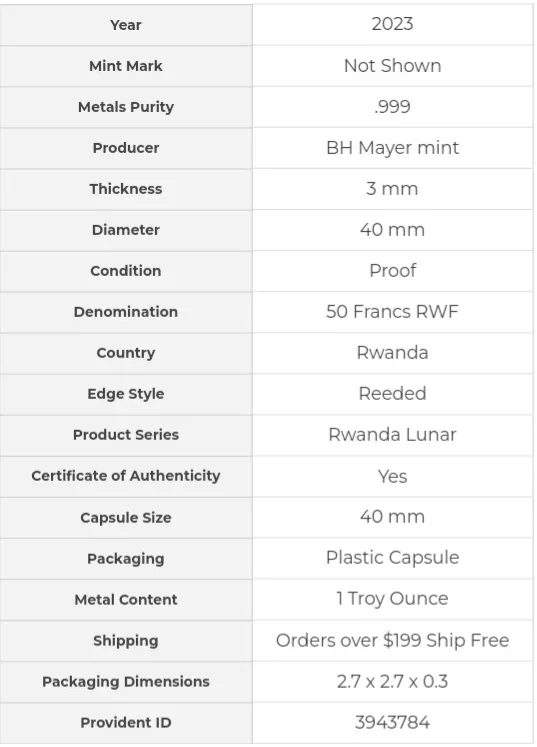Screen dimensions: 537x747
Task: Click the Year value 2023
Action: click(x=392, y=24)
